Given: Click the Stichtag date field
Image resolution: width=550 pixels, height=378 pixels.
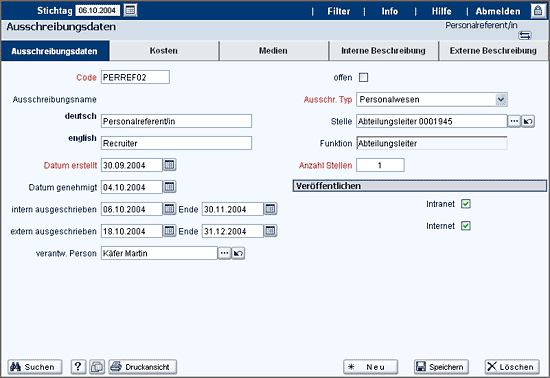Looking at the screenshot, I should coord(98,11).
